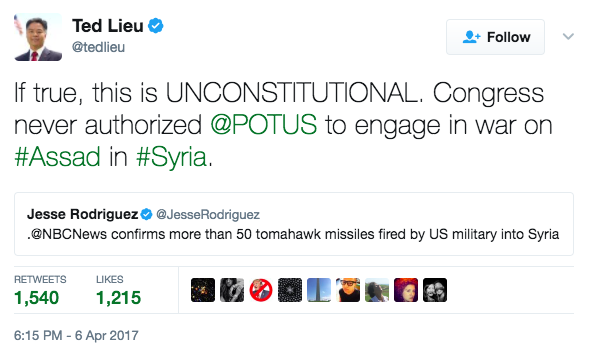The height and width of the screenshot is (360, 606).
Task: Open the @JesseRodriguez handle in quoted tweet
Action: click(208, 215)
